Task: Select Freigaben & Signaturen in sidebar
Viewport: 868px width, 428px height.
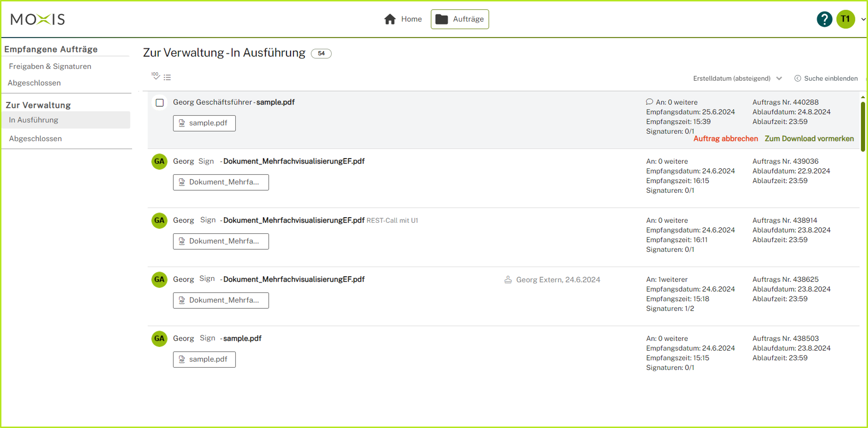Action: (50, 66)
